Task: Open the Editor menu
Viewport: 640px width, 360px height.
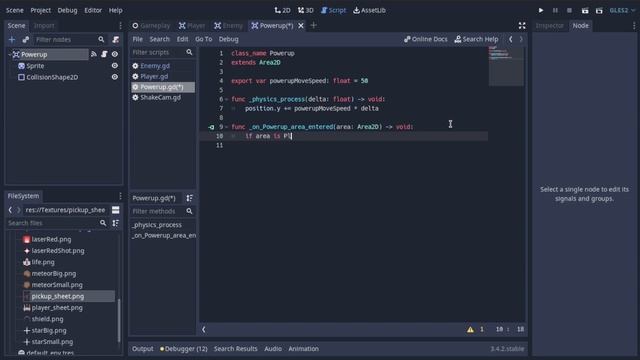Action: (x=93, y=10)
